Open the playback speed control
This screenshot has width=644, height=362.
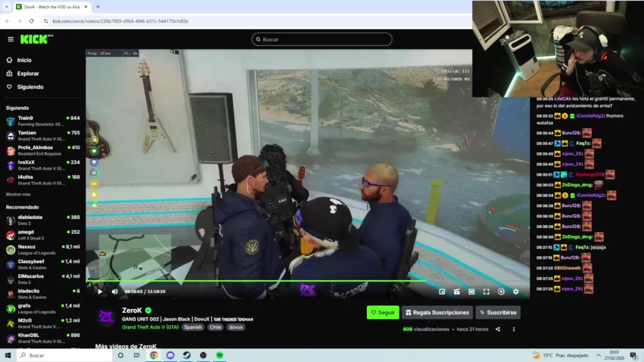coord(501,292)
